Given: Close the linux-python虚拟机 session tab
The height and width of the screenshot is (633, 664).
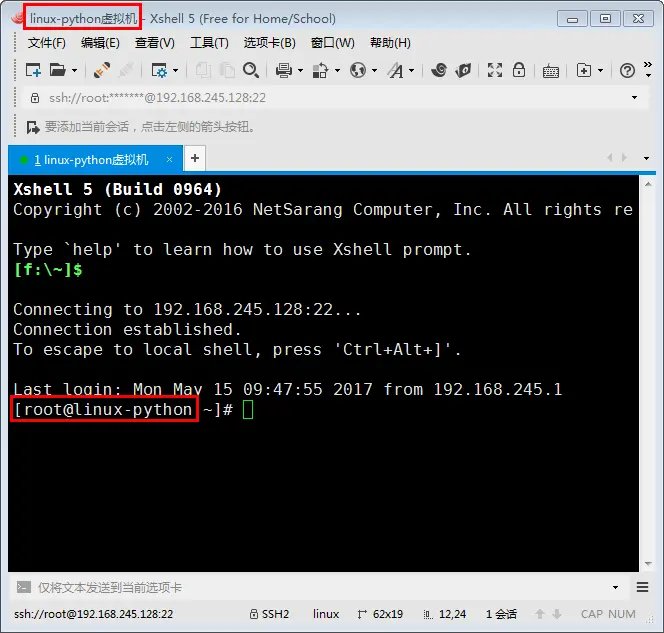Looking at the screenshot, I should click(169, 159).
